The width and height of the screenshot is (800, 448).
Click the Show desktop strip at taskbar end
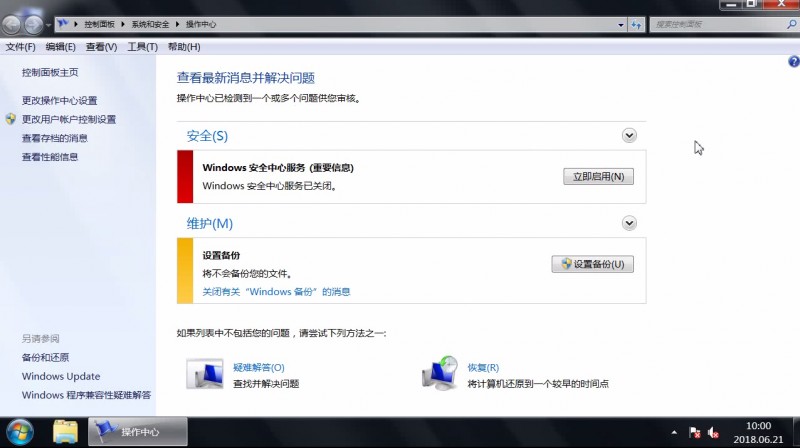(796, 432)
